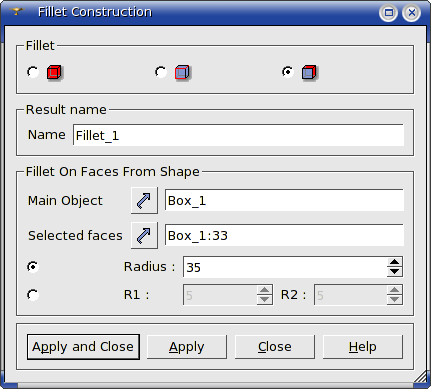This screenshot has height=389, width=431.
Task: Choose the R1 and R2 radio button
Action: (x=33, y=295)
